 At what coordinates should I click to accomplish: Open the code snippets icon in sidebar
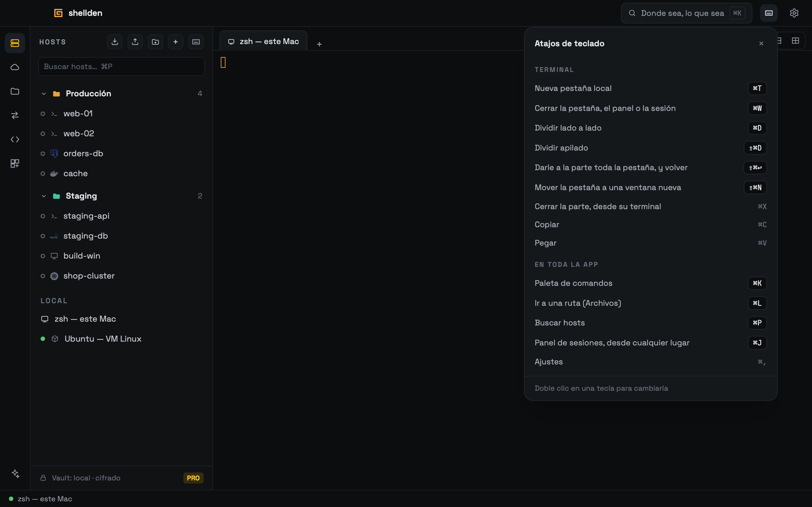coord(15,139)
